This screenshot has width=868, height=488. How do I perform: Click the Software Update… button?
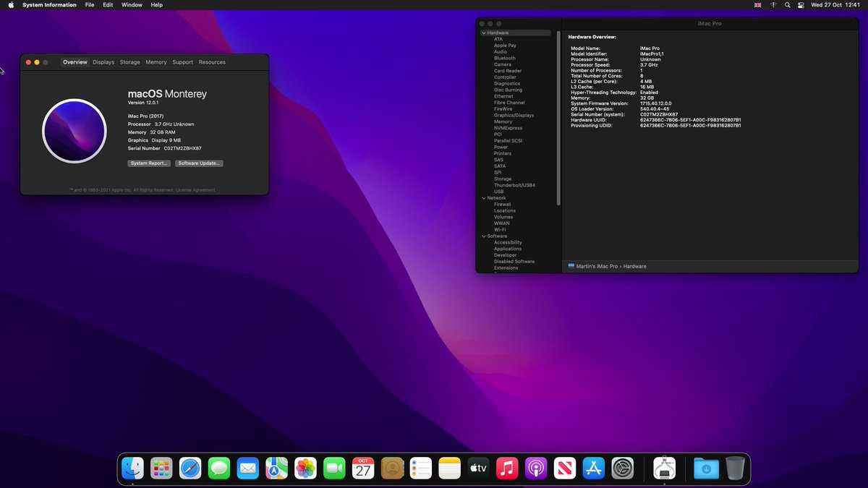(x=199, y=163)
